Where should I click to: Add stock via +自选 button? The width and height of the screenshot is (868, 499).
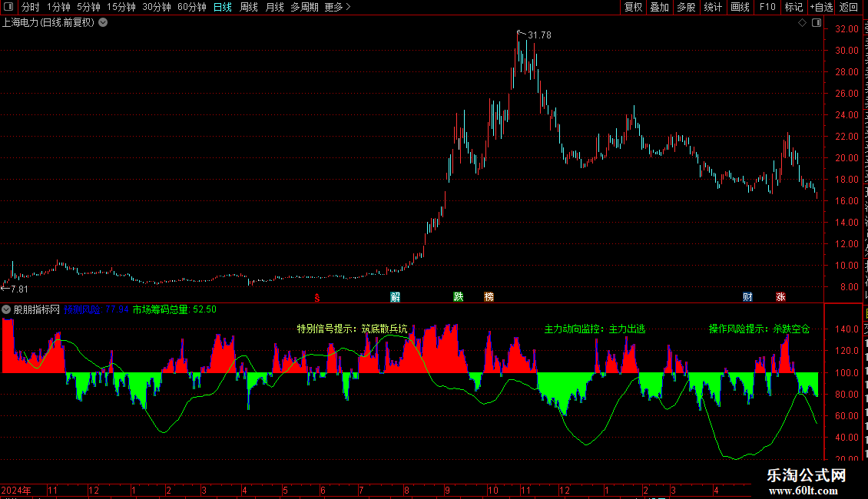pyautogui.click(x=821, y=7)
